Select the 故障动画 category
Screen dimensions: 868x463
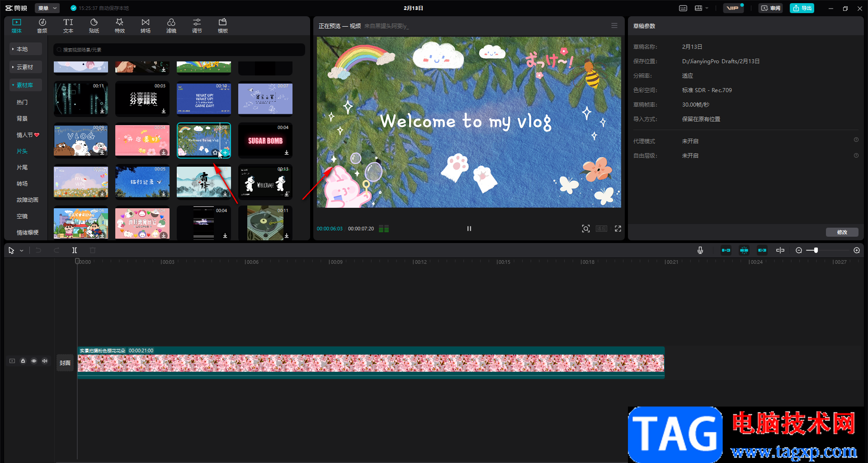28,200
